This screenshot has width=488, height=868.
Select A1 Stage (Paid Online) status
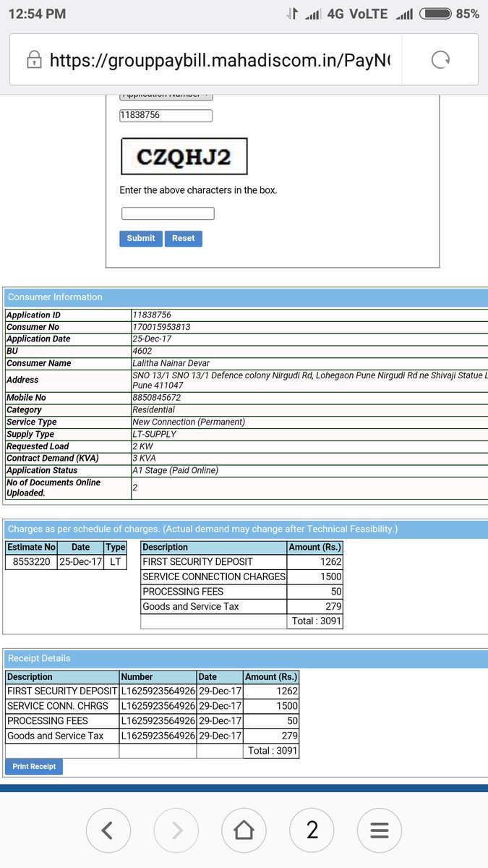click(176, 470)
